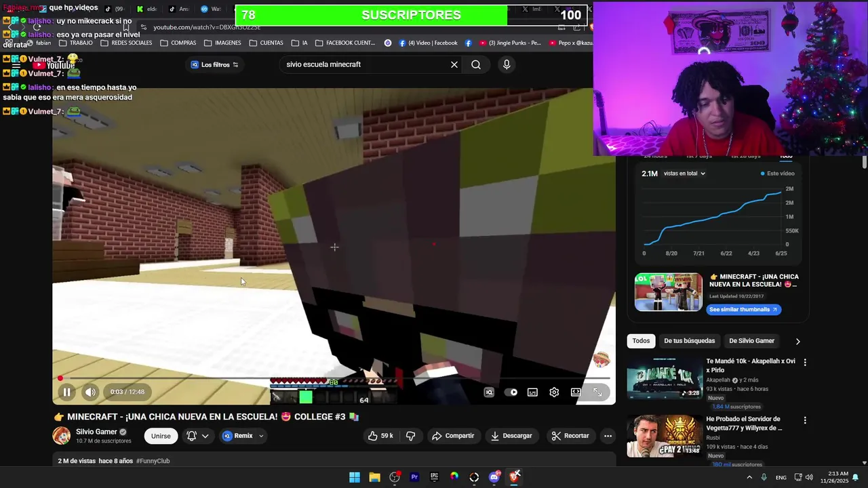
Task: Click the IQ icon in player controls
Action: click(489, 392)
